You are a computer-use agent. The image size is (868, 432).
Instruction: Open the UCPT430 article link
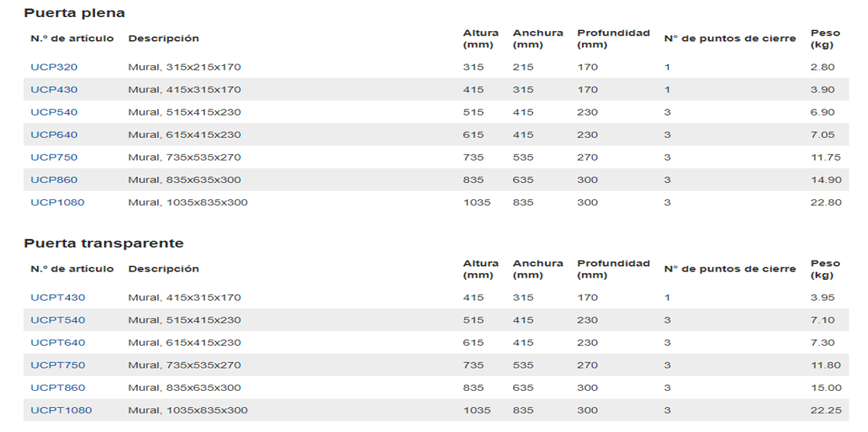point(58,297)
